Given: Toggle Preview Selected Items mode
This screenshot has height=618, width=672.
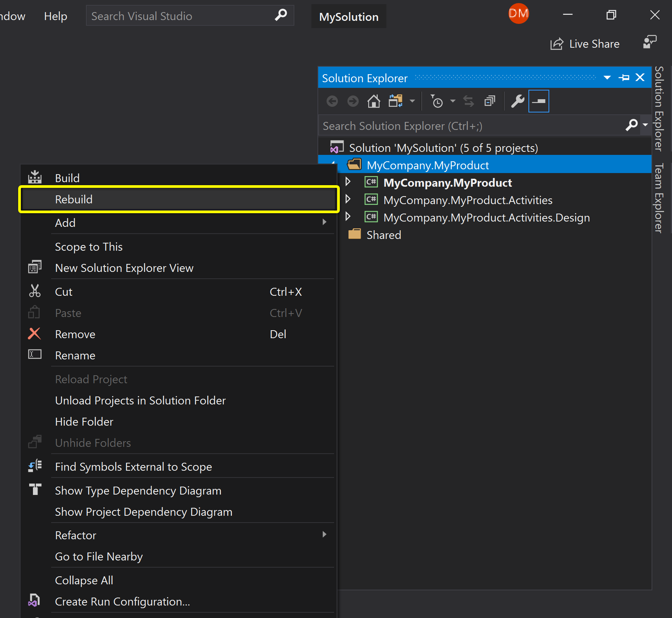Looking at the screenshot, I should tap(538, 101).
